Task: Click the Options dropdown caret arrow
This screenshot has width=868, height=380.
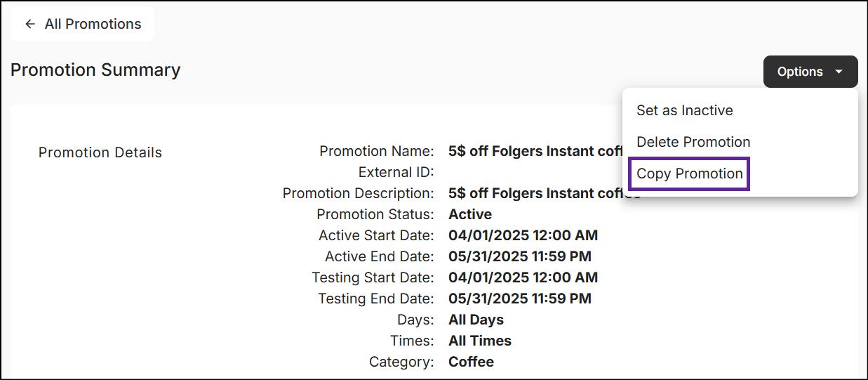Action: tap(839, 72)
